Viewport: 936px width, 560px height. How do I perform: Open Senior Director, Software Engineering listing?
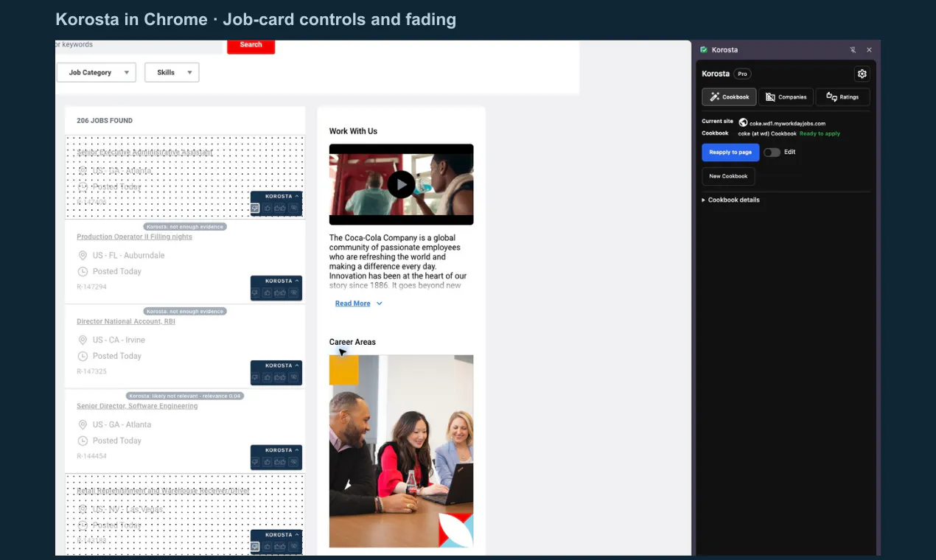137,407
